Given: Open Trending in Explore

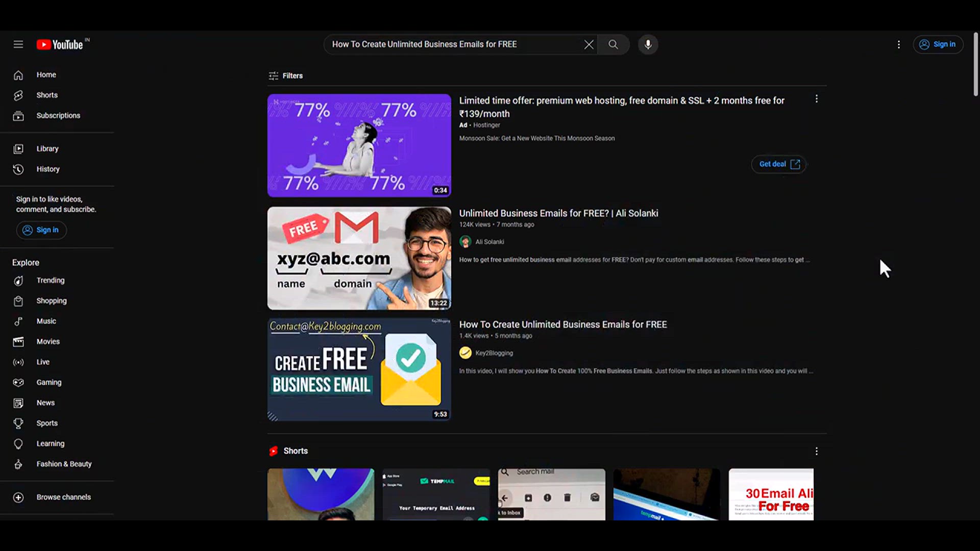Looking at the screenshot, I should coord(51,281).
